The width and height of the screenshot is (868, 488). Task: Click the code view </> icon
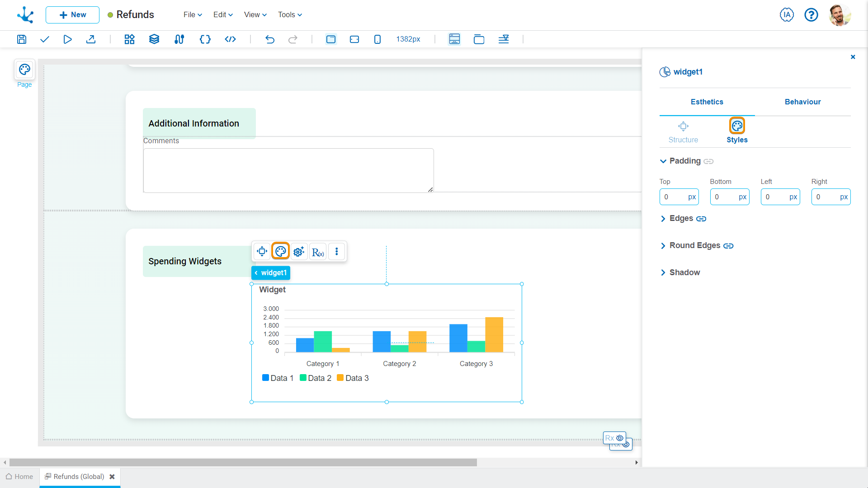click(x=230, y=39)
